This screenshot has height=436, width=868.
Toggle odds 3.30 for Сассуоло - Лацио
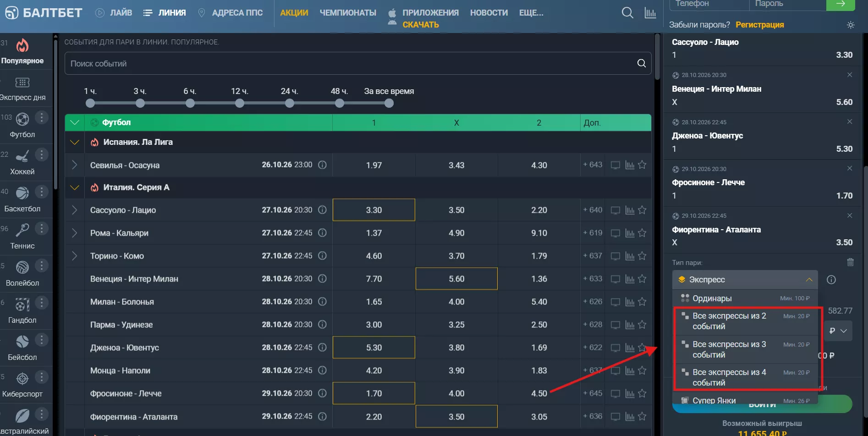374,210
